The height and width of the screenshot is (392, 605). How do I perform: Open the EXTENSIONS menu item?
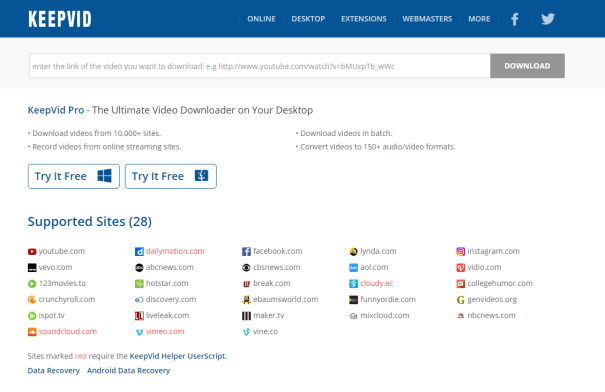coord(363,19)
